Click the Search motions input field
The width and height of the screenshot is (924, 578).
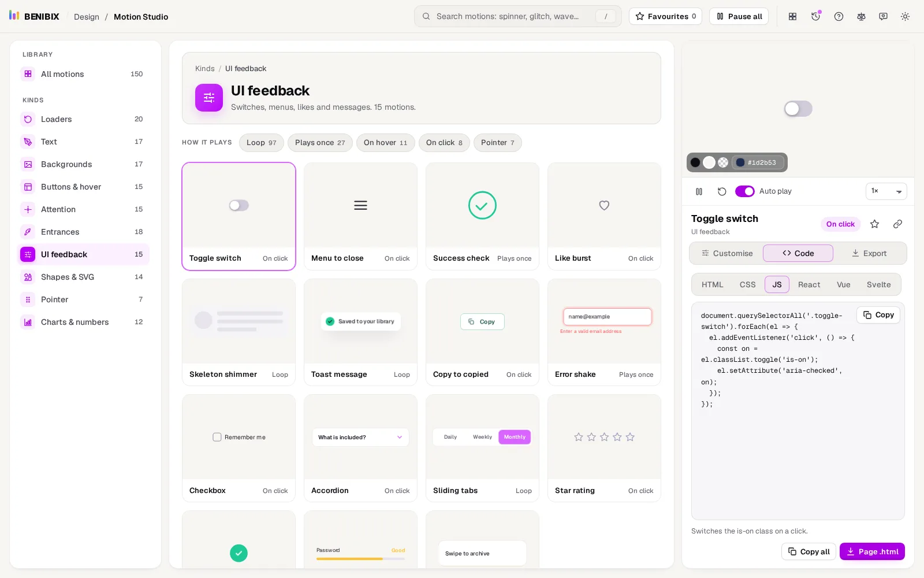tap(518, 16)
